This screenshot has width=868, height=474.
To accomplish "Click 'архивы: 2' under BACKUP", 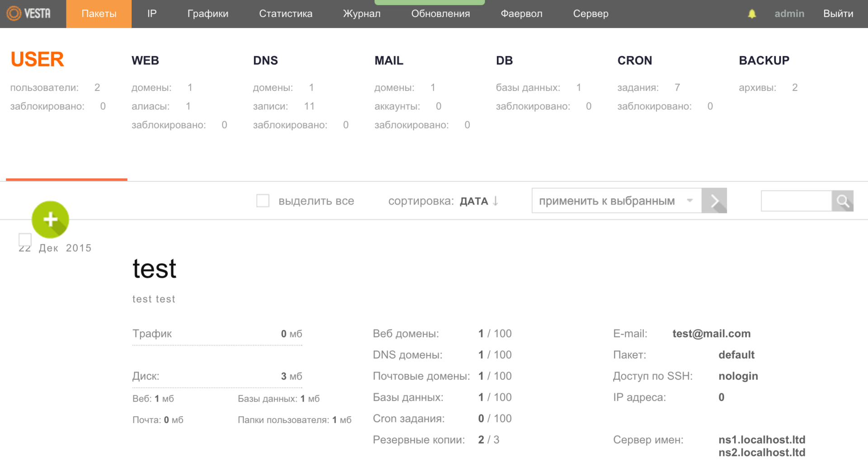I will coord(768,88).
